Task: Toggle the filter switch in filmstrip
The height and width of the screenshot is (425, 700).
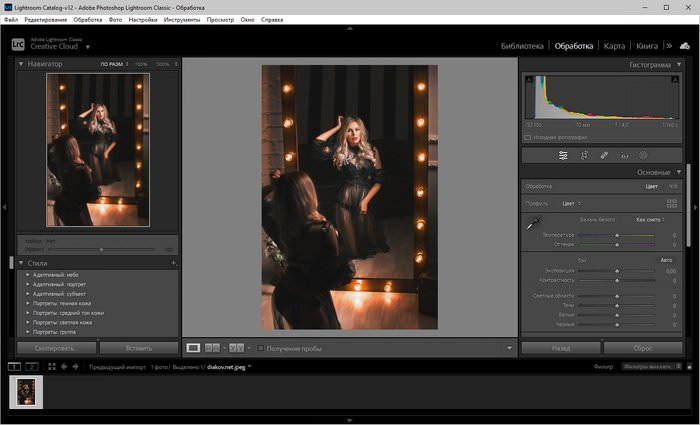Action: (690, 367)
